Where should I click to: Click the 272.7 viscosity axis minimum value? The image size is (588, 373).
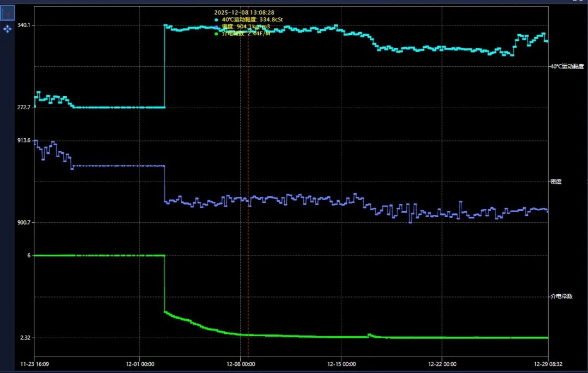23,108
